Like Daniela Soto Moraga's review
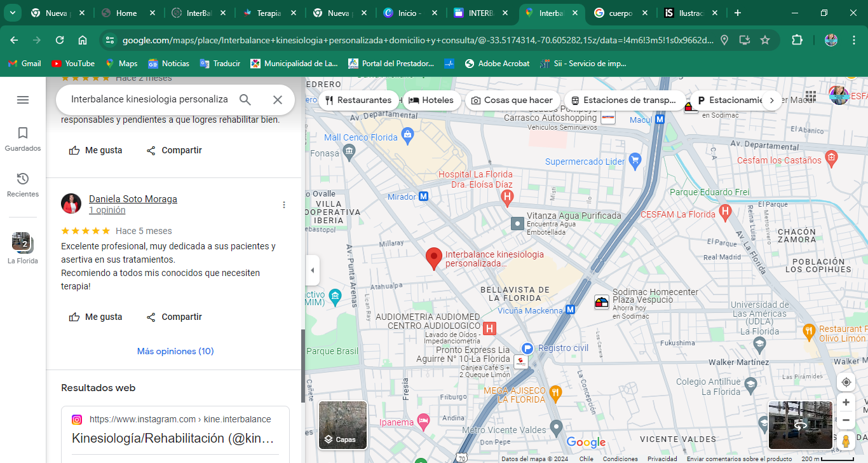Screen dimensions: 868x463 tap(95, 317)
